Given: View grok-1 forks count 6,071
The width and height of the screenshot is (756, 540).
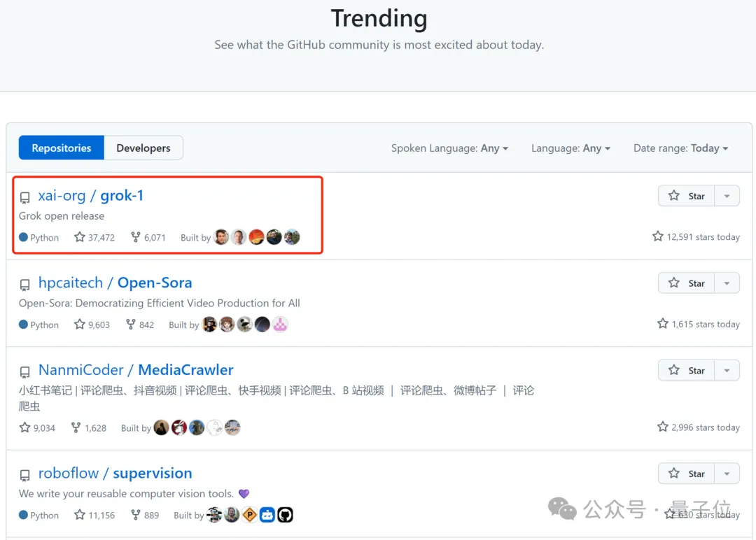Looking at the screenshot, I should coord(148,238).
